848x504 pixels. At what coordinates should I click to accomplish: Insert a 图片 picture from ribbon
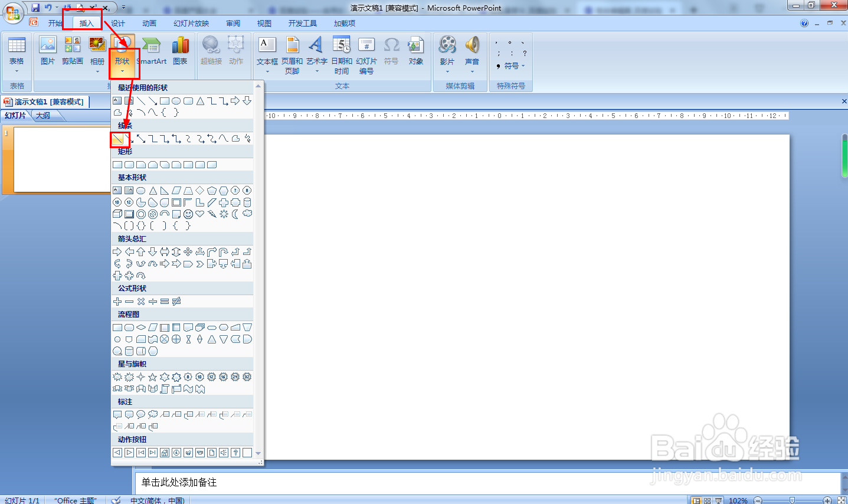click(x=47, y=51)
